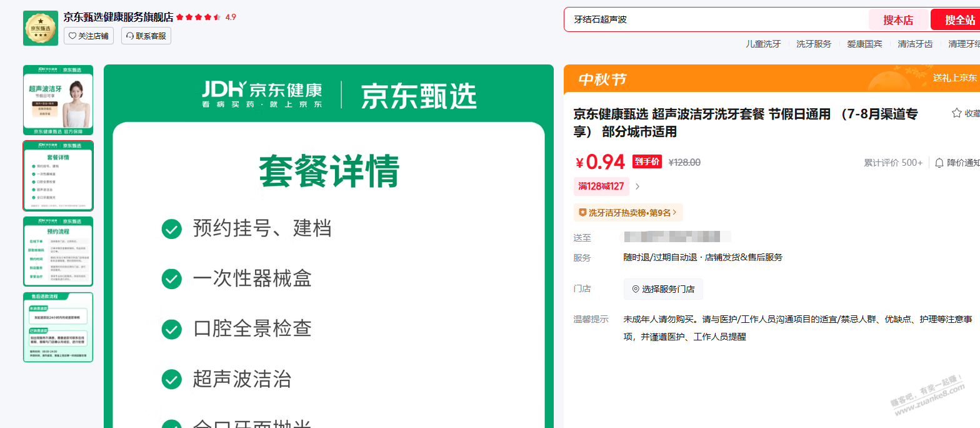The image size is (980, 428).
Task: Open the 送至 delivery address selector
Action: tap(677, 237)
